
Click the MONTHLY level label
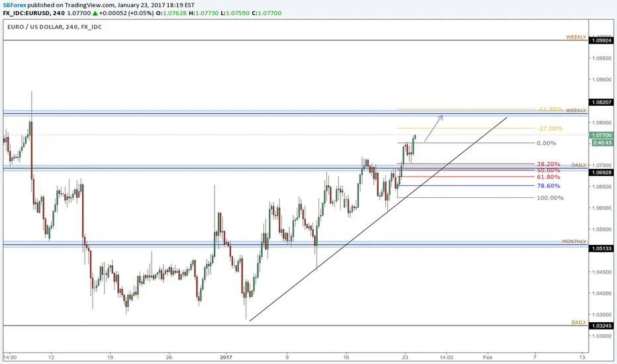[x=574, y=241]
